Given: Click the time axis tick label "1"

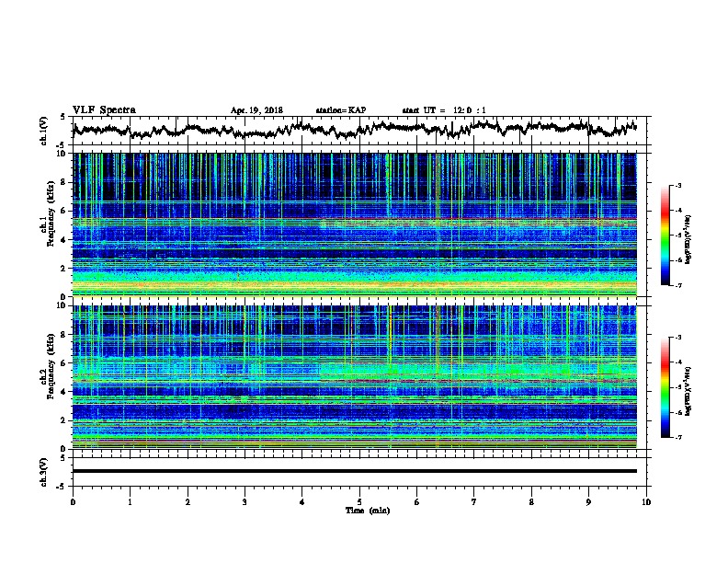Looking at the screenshot, I should coord(130,502).
